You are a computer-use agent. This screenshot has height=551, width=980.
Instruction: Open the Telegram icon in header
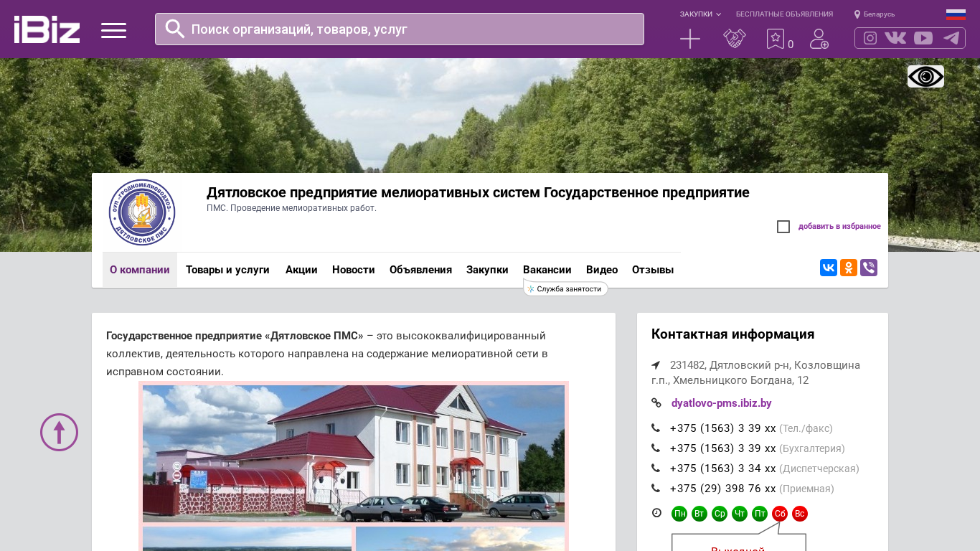pyautogui.click(x=951, y=38)
